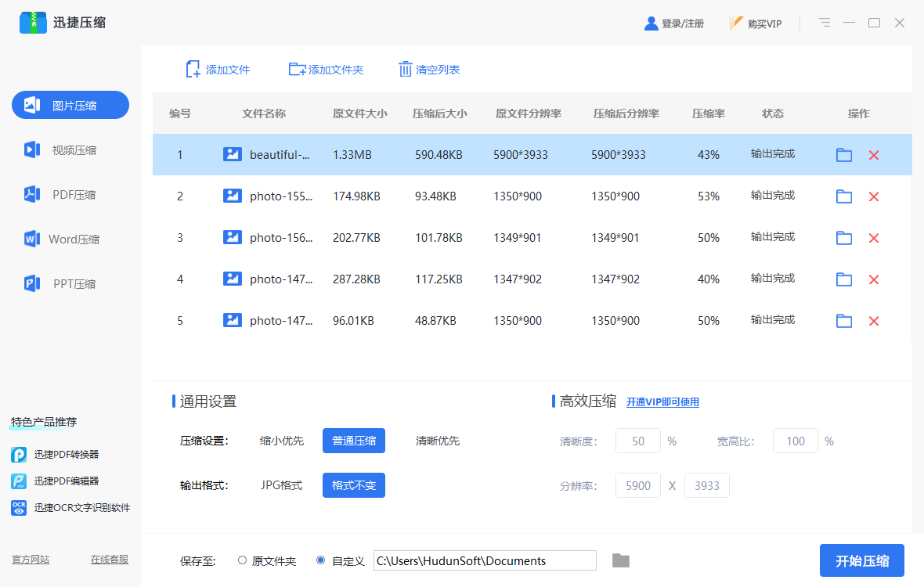
Task: Click image file icon of photo-156 row
Action: point(233,237)
